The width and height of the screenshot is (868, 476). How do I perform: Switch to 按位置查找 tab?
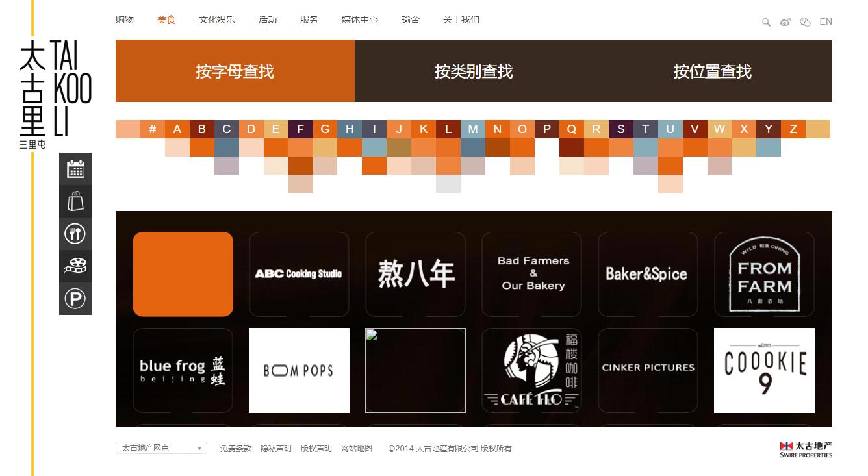(x=712, y=71)
